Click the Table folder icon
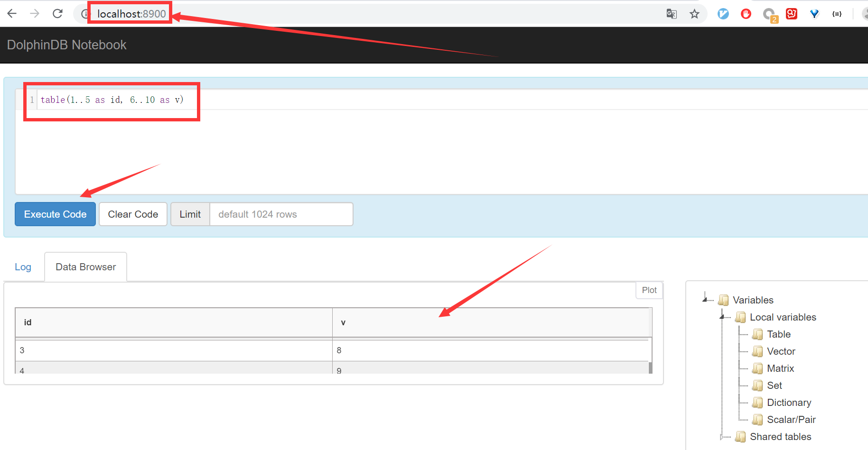The width and height of the screenshot is (868, 450). tap(757, 334)
